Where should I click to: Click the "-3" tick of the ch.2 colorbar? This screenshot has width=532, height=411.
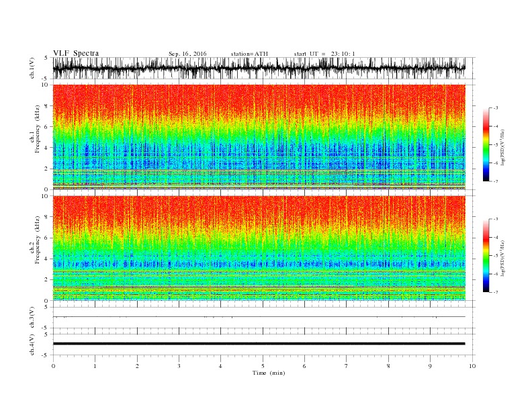point(496,219)
